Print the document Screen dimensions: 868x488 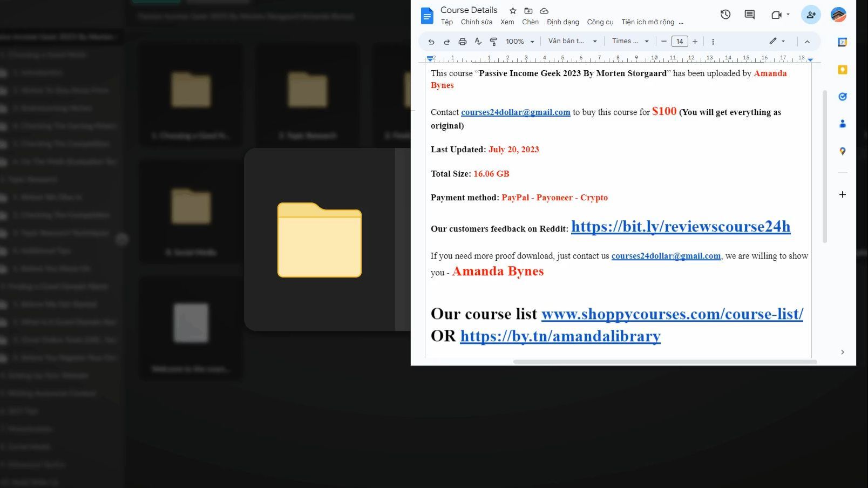[x=462, y=42]
